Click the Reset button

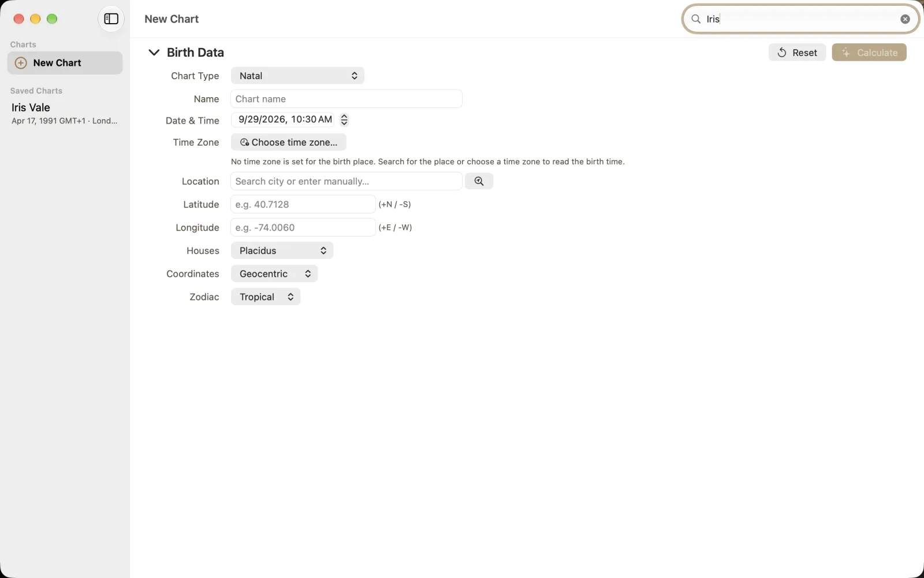(x=797, y=53)
